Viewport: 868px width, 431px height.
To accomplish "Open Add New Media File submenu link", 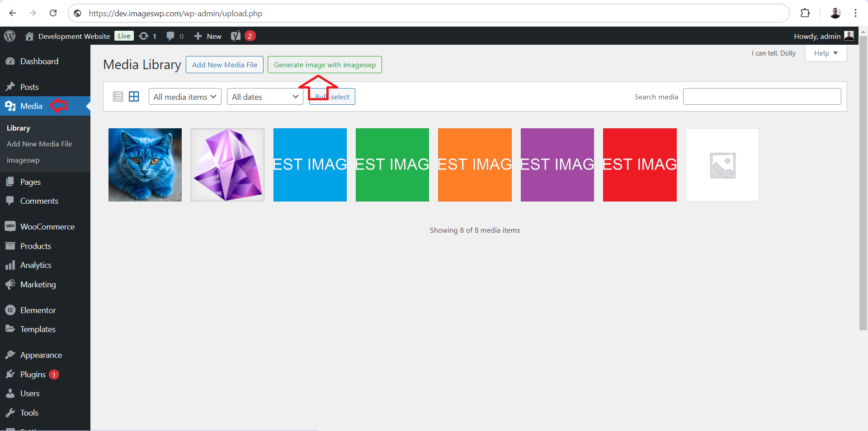I will click(x=39, y=144).
